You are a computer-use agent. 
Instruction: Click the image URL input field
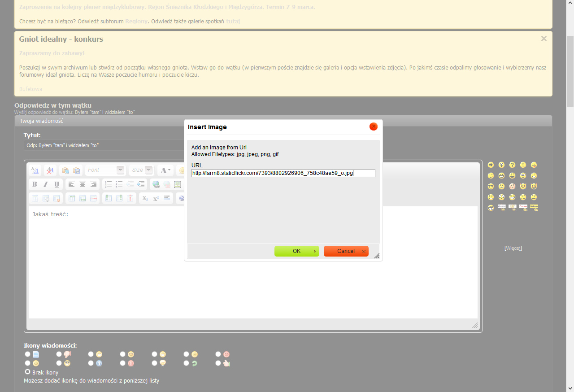pyautogui.click(x=283, y=173)
